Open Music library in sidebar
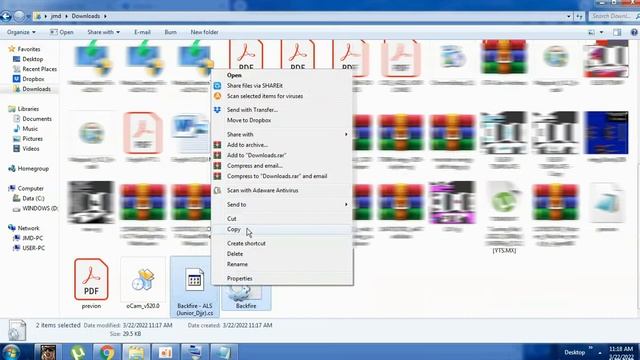640x360 pixels. click(x=30, y=129)
